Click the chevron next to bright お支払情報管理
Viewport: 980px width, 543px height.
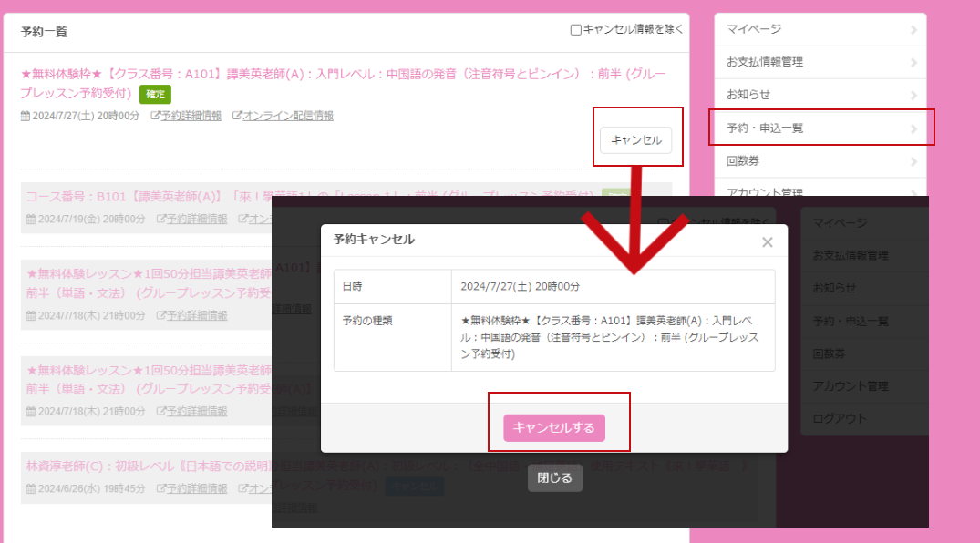pos(913,63)
